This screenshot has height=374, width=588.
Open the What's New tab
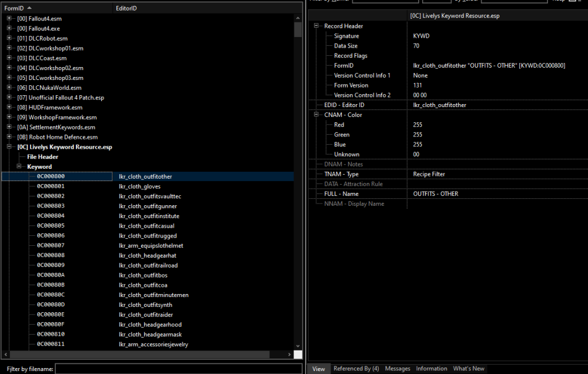[469, 369]
